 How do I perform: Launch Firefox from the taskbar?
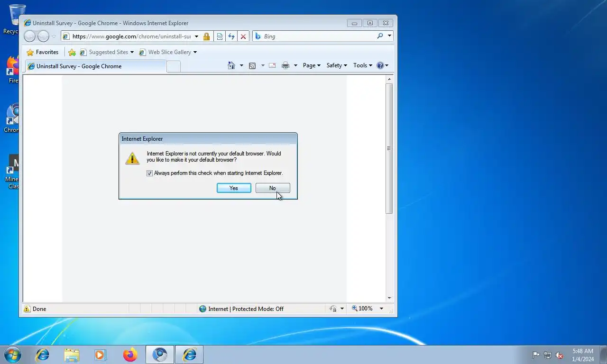(130, 355)
